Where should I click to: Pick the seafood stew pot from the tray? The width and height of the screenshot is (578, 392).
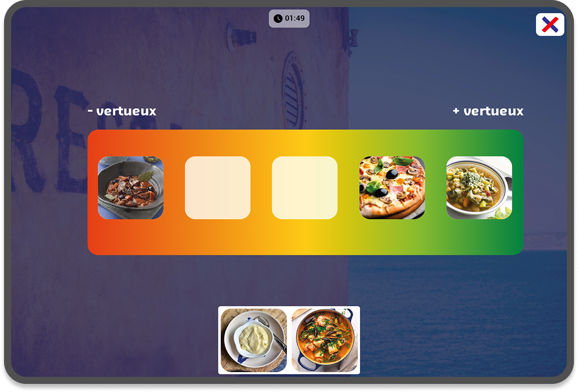click(x=324, y=340)
